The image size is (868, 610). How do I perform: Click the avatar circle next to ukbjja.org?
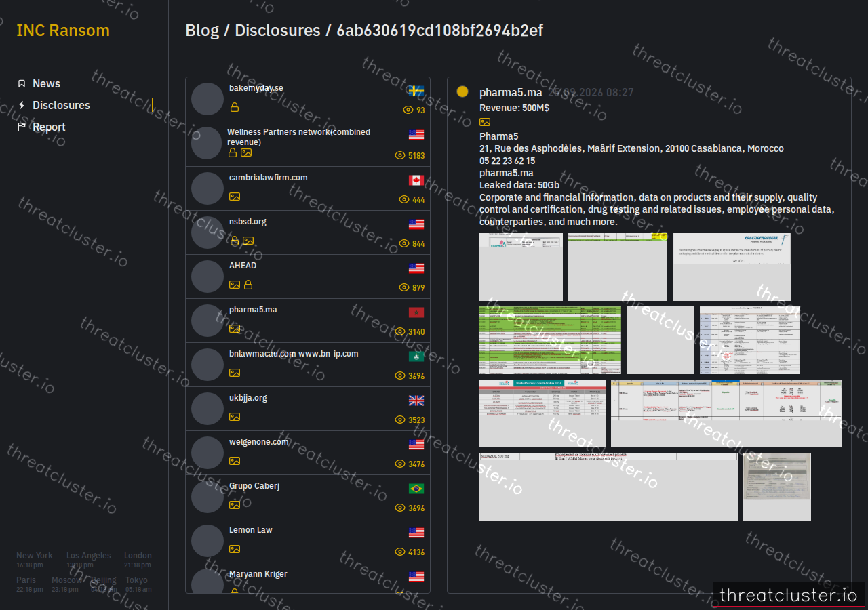pos(208,408)
